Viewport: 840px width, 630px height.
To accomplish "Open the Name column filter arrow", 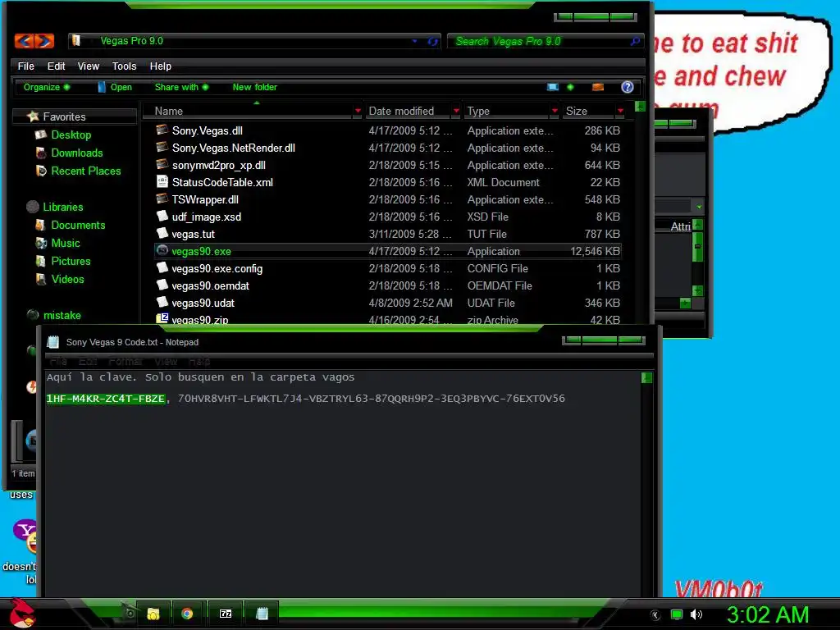I will pos(358,111).
